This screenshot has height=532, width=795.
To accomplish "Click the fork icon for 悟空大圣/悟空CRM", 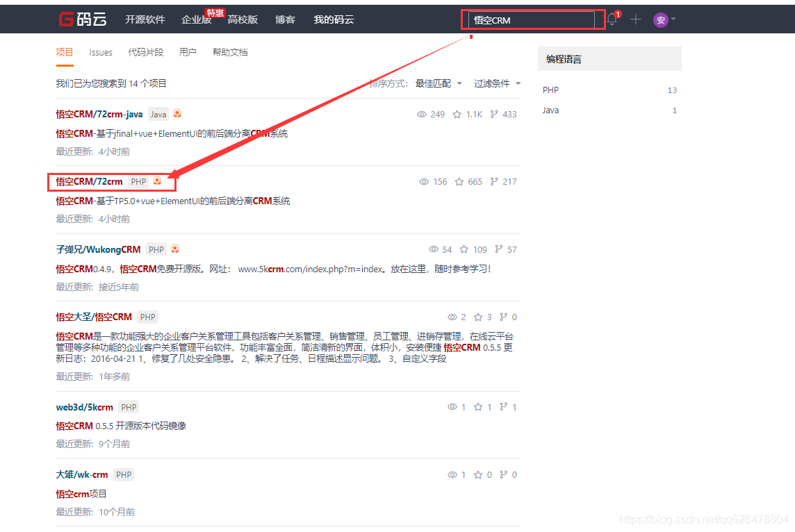I will 503,317.
